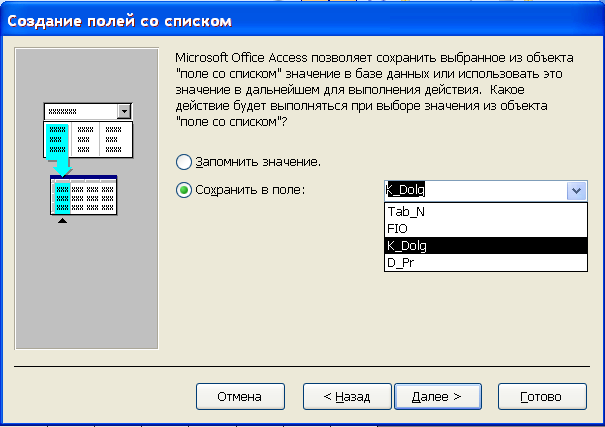The width and height of the screenshot is (605, 427).
Task: Click the K_Dolg combo box text field
Action: (475, 191)
